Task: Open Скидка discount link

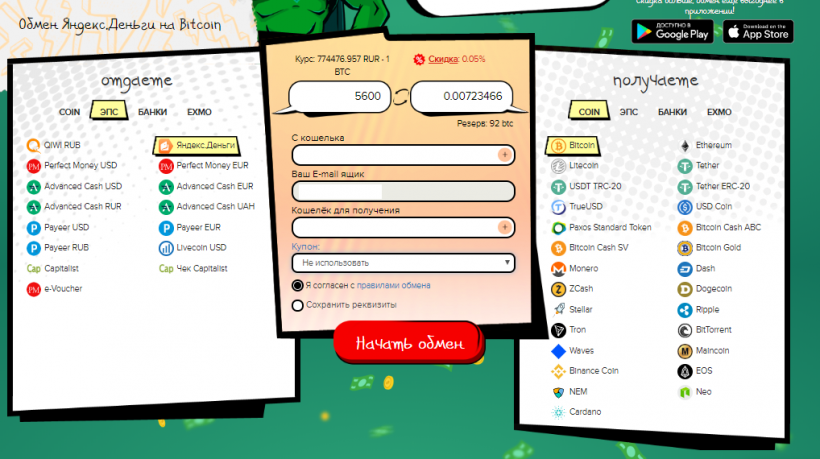Action: (x=443, y=59)
